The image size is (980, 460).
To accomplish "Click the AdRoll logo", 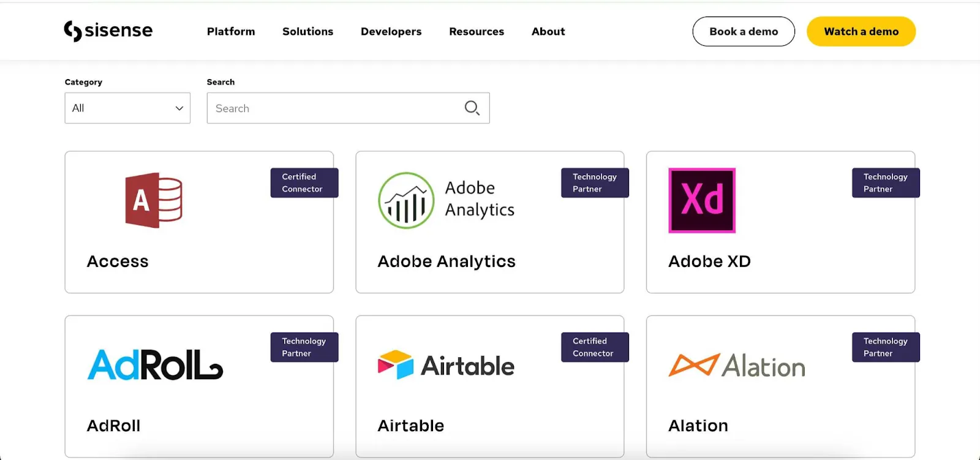I will pyautogui.click(x=155, y=365).
